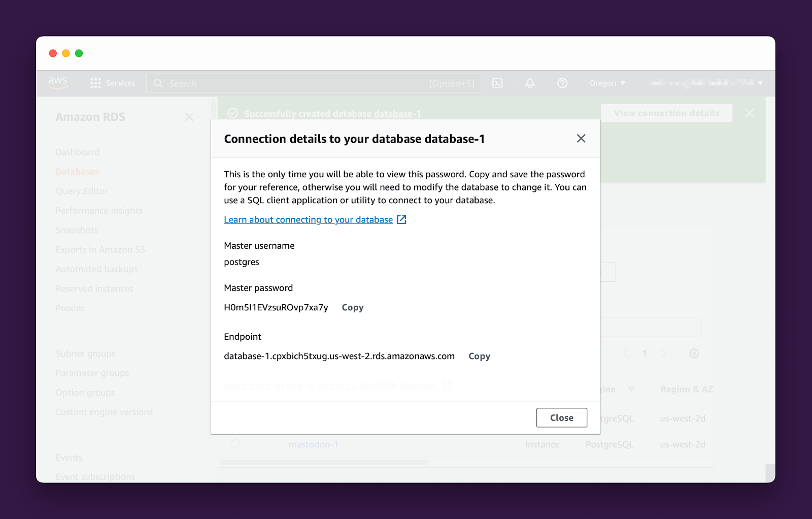
Task: Open Performance insights in sidebar
Action: click(x=99, y=211)
